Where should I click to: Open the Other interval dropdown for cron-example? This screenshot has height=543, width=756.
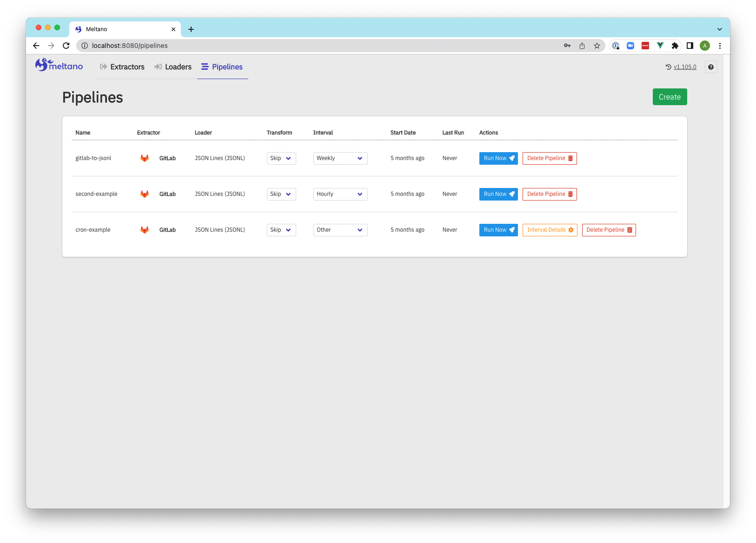(340, 230)
